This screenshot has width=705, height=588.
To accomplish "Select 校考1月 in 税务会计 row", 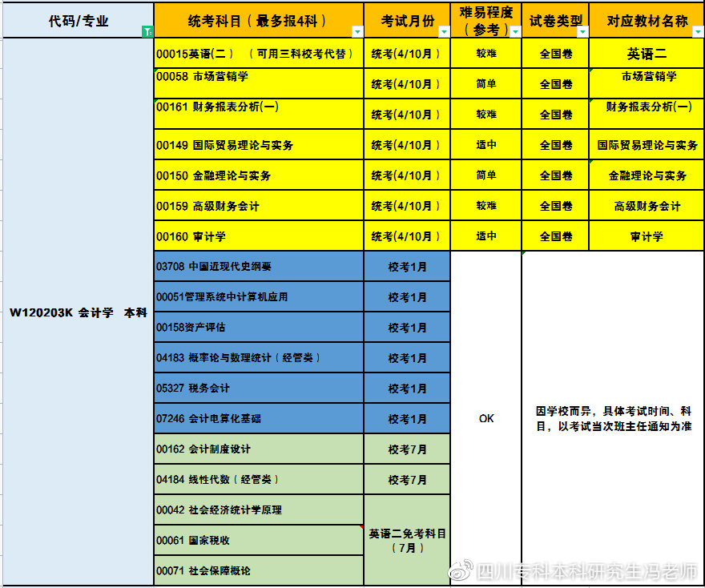I will pos(407,389).
